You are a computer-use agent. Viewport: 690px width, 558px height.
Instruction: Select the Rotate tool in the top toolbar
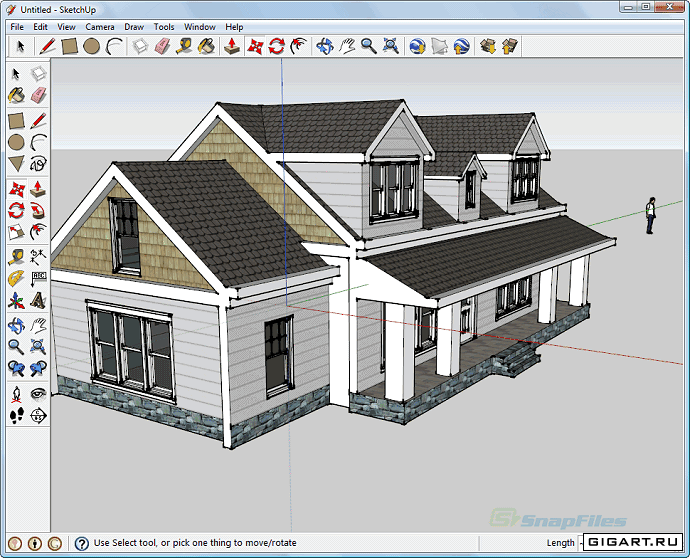tap(276, 46)
